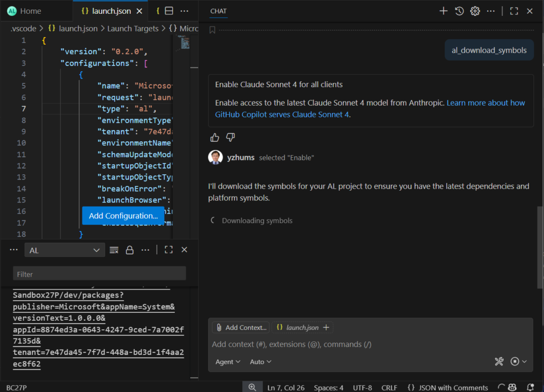This screenshot has width=544, height=392.
Task: Click thumbs up on response
Action: point(215,138)
